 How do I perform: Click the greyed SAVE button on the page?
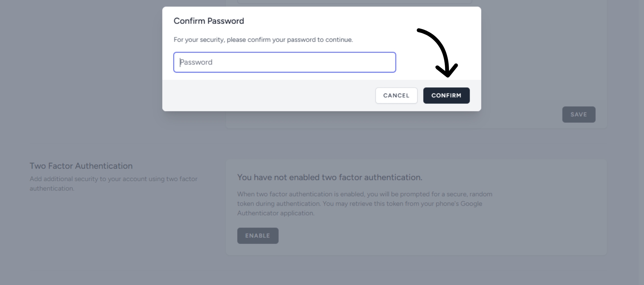[x=579, y=114]
